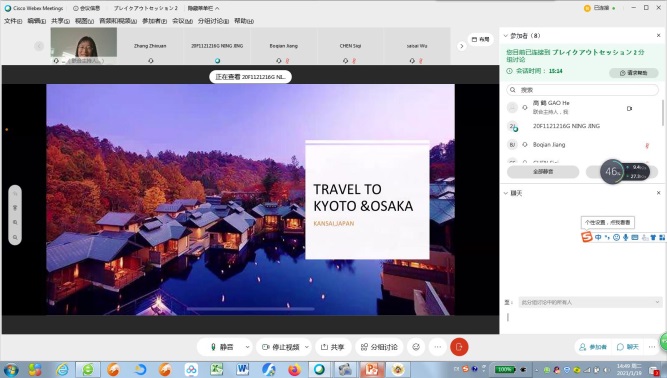Click the 共享 share button
The height and width of the screenshot is (378, 667).
tap(333, 347)
